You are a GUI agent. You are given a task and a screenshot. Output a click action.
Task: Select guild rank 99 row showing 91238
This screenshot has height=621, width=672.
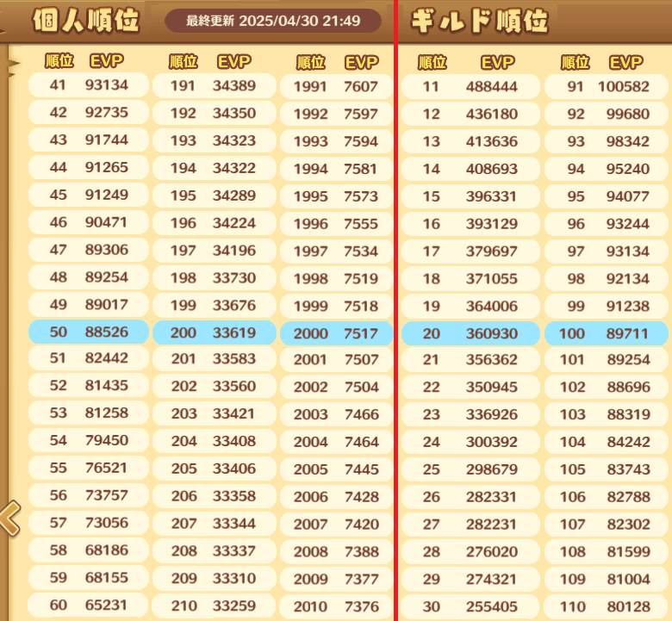coord(607,306)
